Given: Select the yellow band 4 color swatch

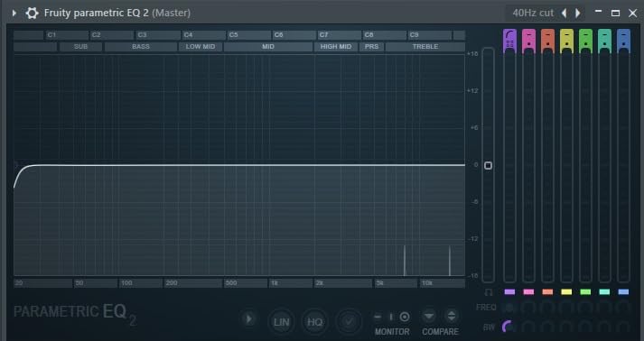Looking at the screenshot, I should point(566,292).
